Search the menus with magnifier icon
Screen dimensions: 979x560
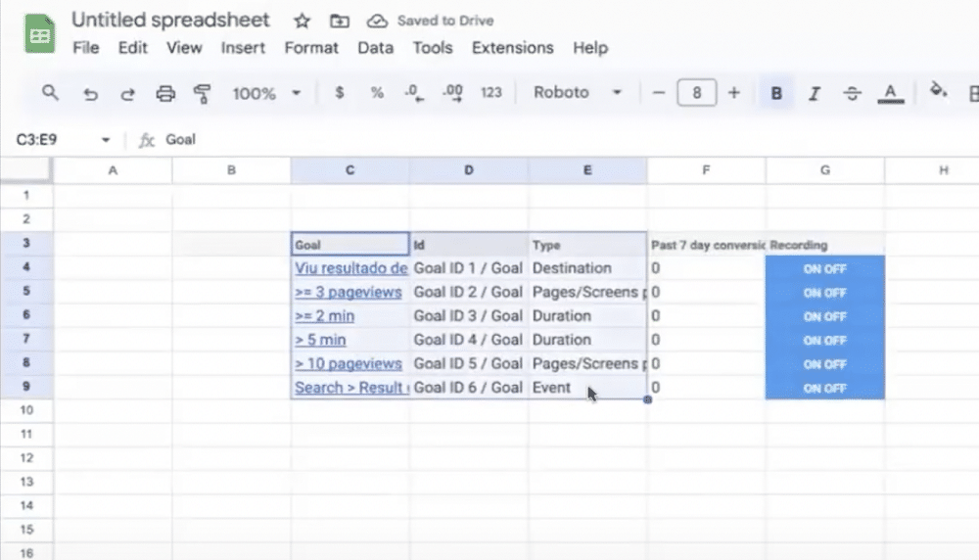point(50,93)
